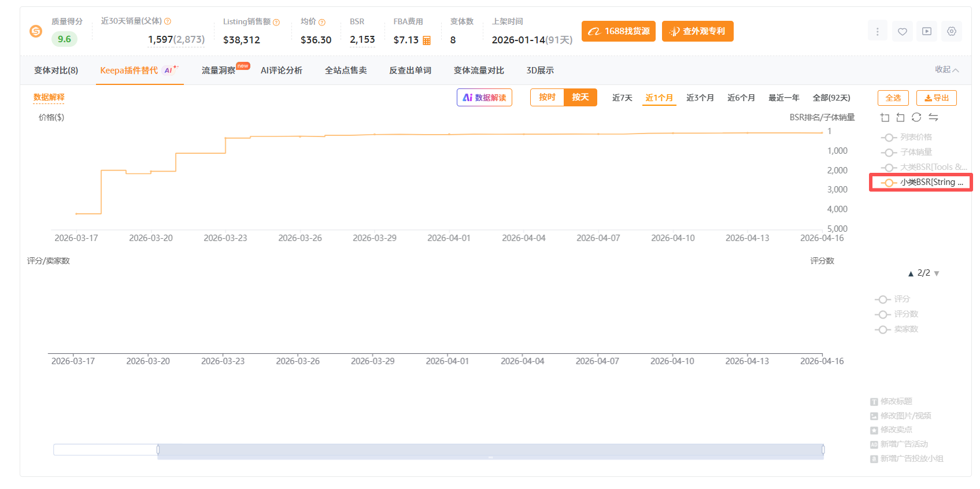Export chart data with 导出 button
980x489 pixels.
coord(937,98)
